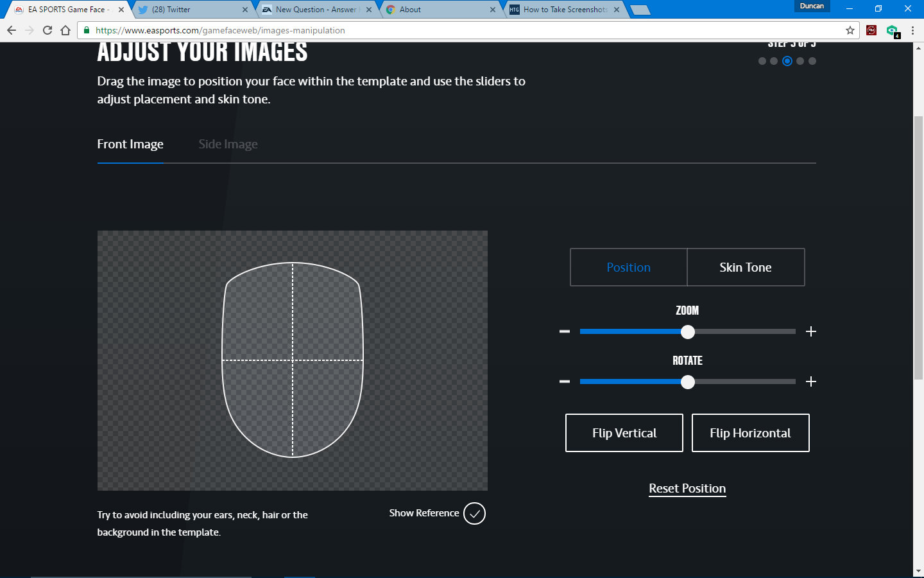Bookmark this page with the star icon

coord(850,30)
